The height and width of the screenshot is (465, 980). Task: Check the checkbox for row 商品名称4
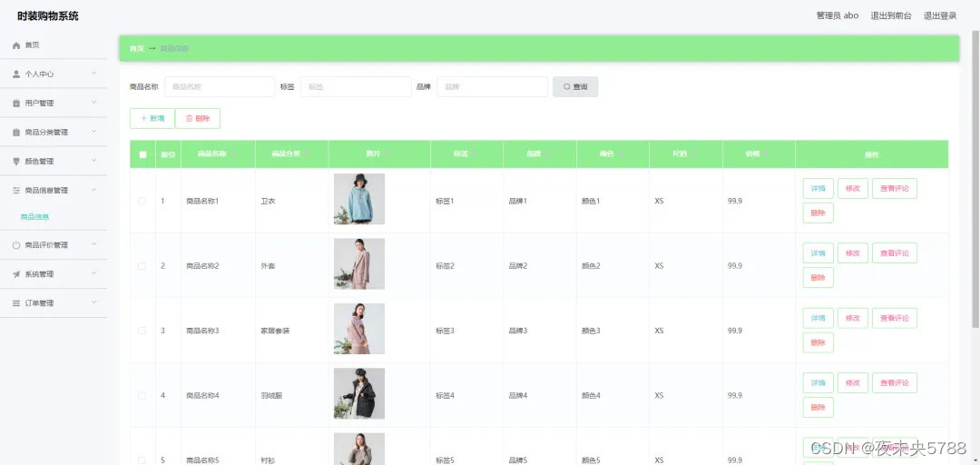142,396
